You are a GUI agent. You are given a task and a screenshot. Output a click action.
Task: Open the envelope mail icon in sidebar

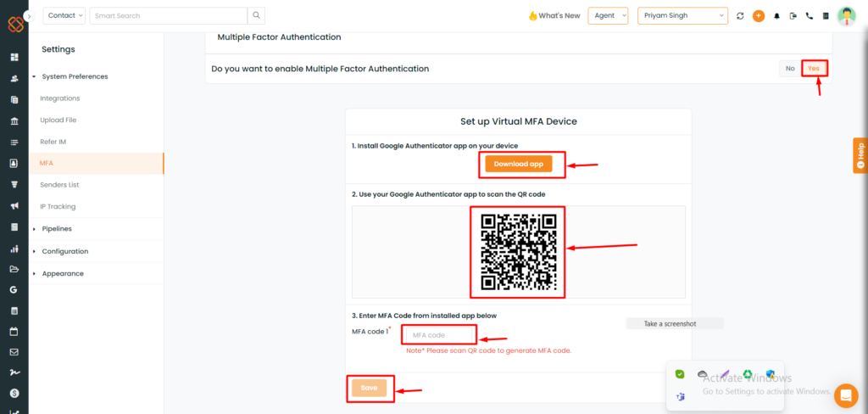point(14,352)
